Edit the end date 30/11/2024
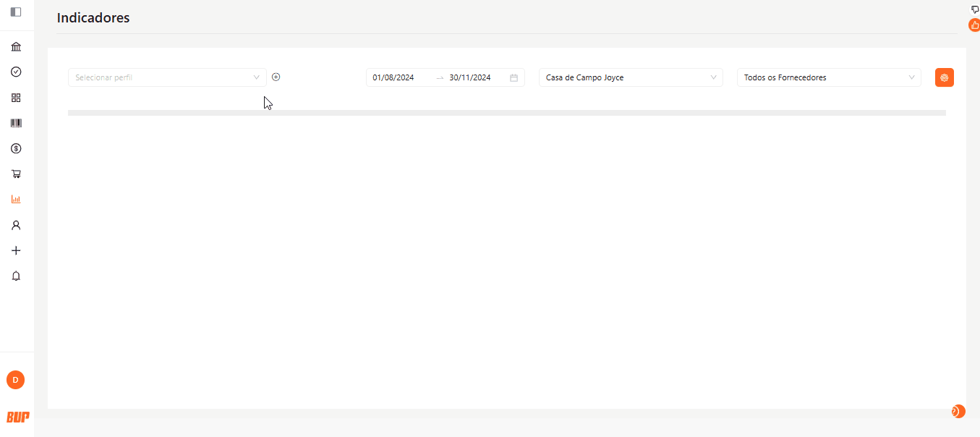This screenshot has height=437, width=980. click(x=470, y=77)
